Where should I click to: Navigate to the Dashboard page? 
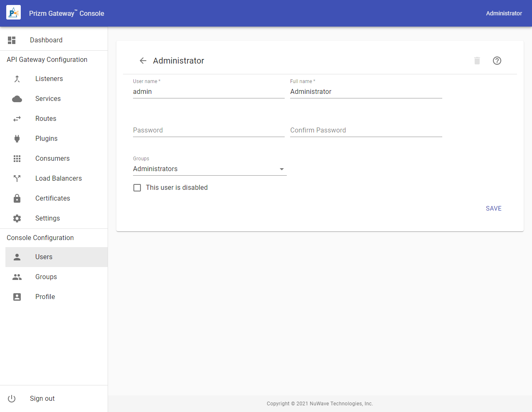[x=46, y=40]
